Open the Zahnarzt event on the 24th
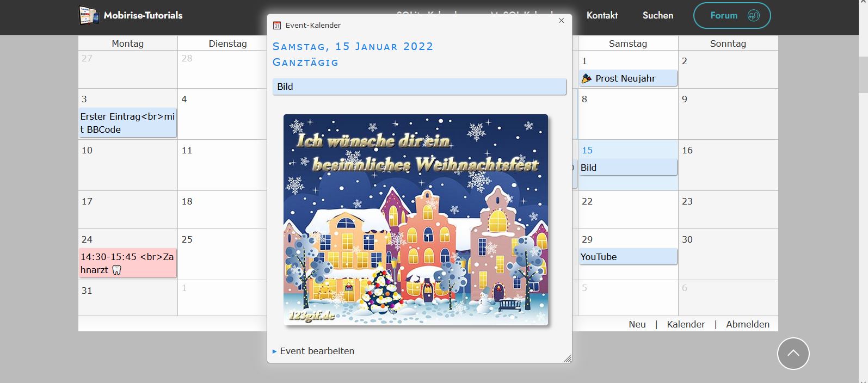This screenshot has height=383, width=868. tap(127, 263)
